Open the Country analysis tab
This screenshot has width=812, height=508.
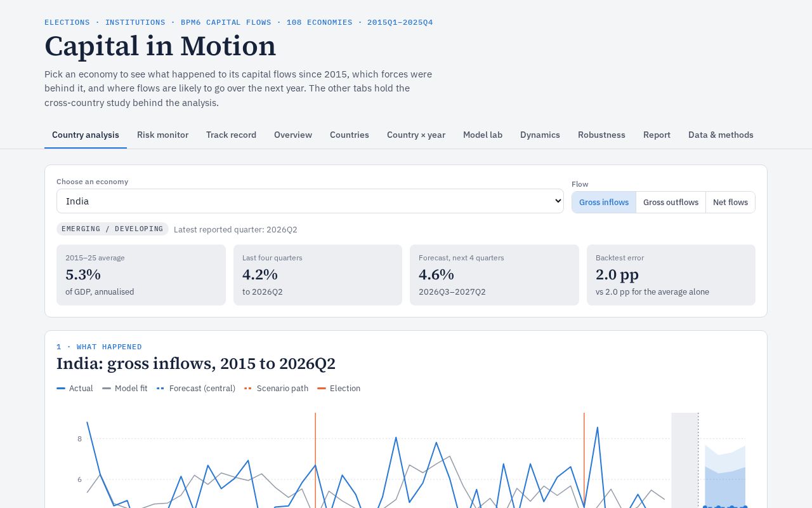(x=86, y=135)
